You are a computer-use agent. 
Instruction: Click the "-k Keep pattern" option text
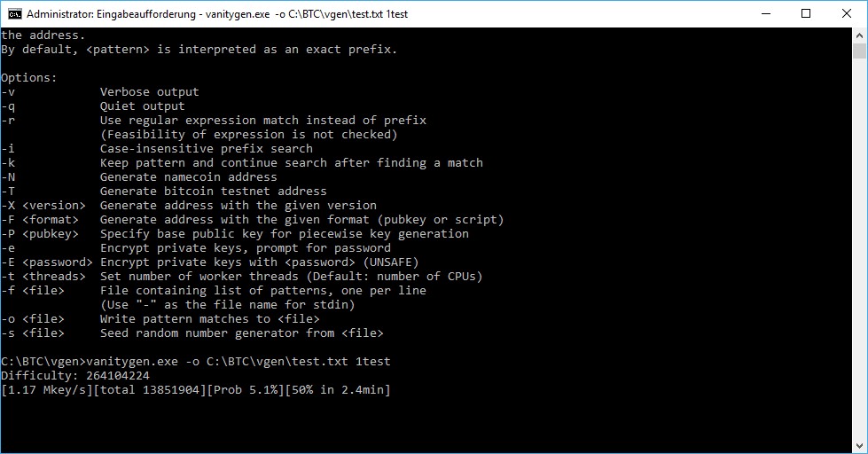click(x=242, y=163)
